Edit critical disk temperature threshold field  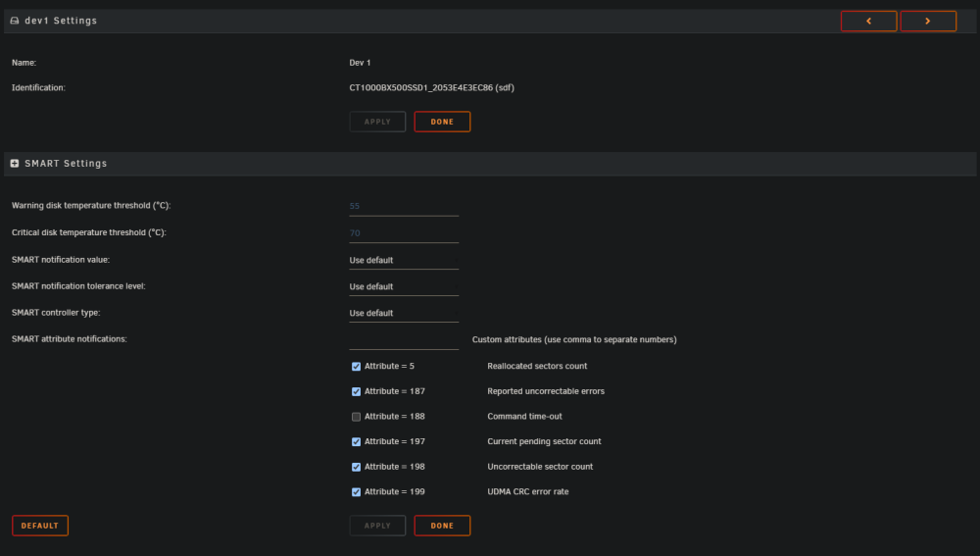[x=404, y=233]
